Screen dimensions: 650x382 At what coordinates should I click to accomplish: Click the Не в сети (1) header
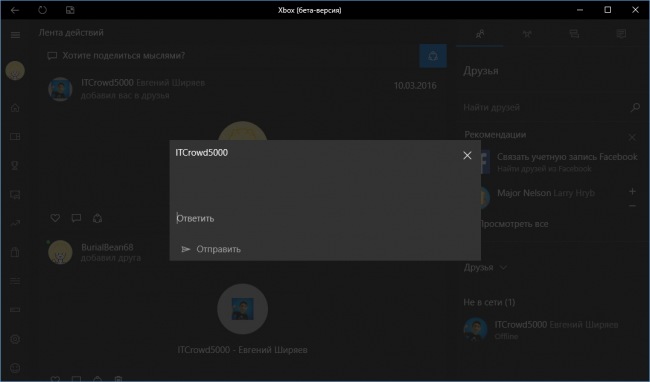489,302
